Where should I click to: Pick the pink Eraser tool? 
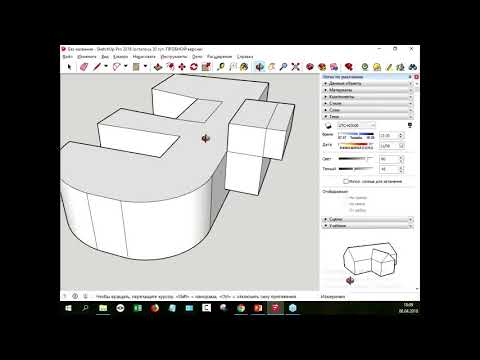[x=83, y=67]
